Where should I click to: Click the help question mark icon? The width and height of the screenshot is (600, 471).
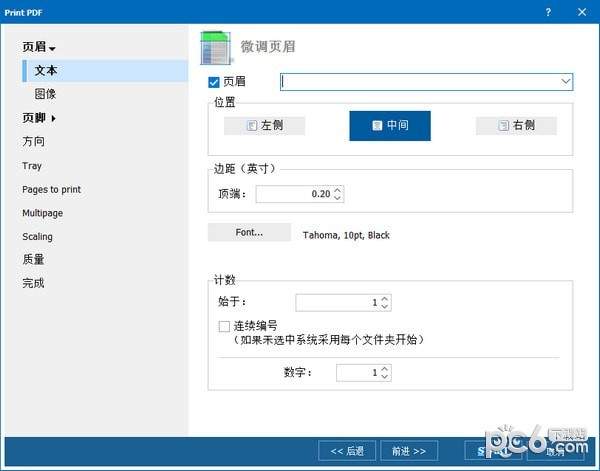tap(548, 11)
